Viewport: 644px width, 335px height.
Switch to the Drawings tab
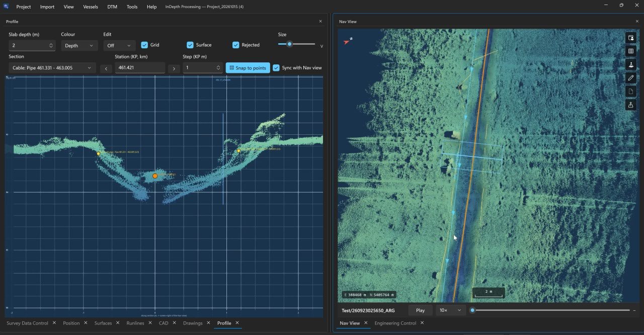pos(193,323)
